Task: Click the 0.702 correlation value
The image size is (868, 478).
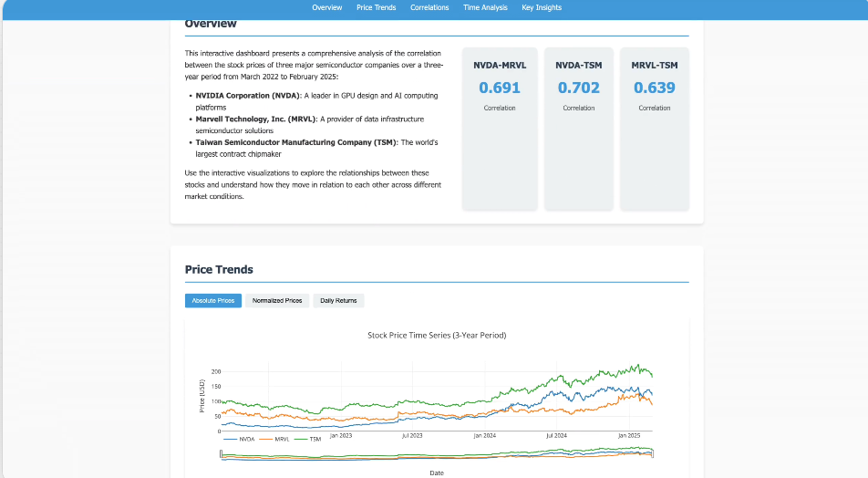Action: 578,88
